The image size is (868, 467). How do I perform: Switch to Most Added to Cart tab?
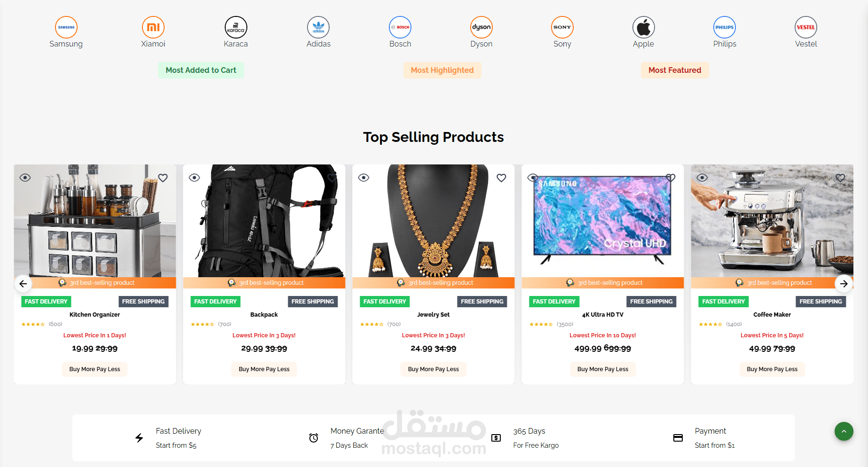[201, 70]
